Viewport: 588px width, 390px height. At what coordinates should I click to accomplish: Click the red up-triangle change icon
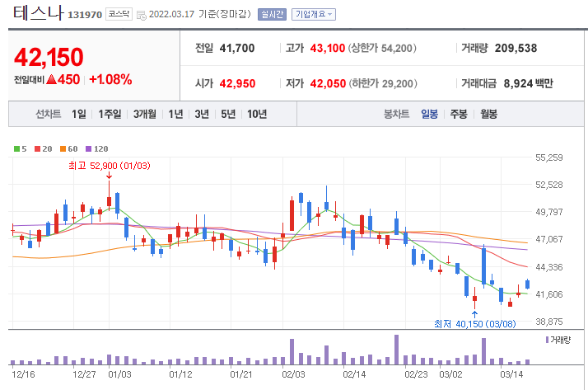[x=51, y=79]
